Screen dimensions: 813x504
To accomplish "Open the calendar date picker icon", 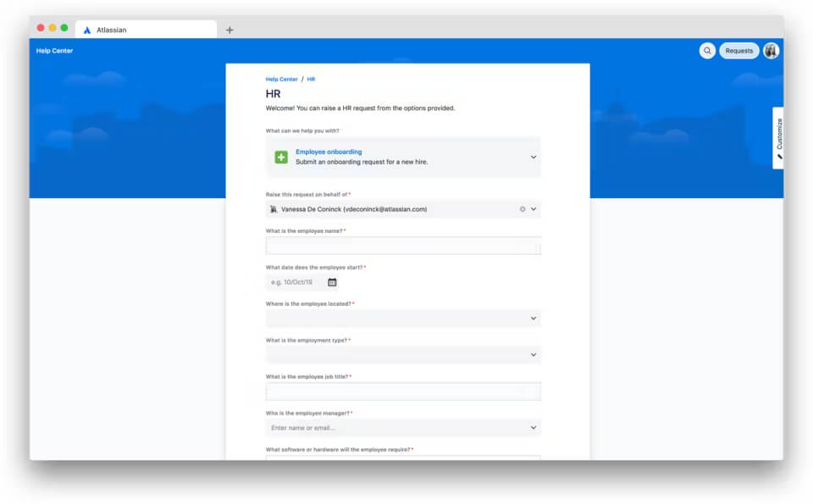I will [x=332, y=283].
